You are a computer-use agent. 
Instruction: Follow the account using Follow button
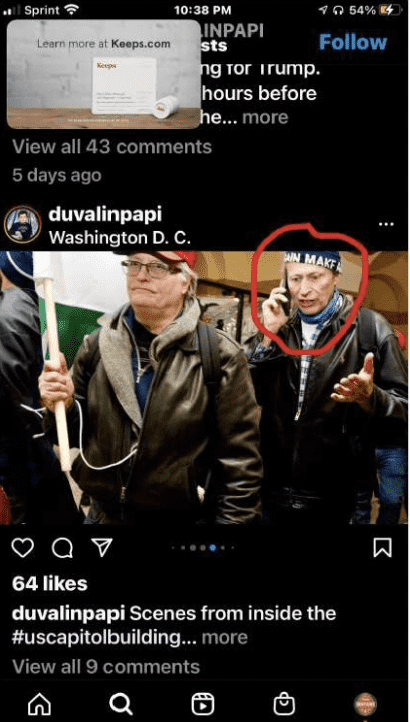click(x=353, y=42)
